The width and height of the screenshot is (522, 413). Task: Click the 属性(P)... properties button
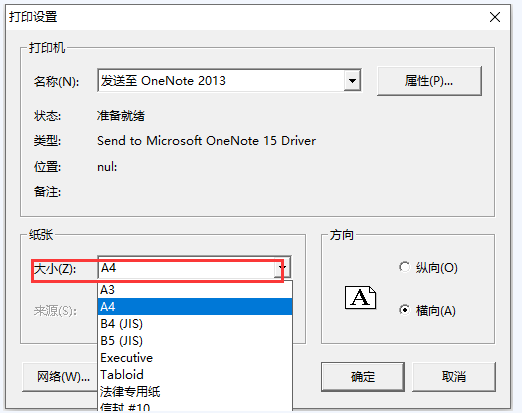click(x=429, y=81)
